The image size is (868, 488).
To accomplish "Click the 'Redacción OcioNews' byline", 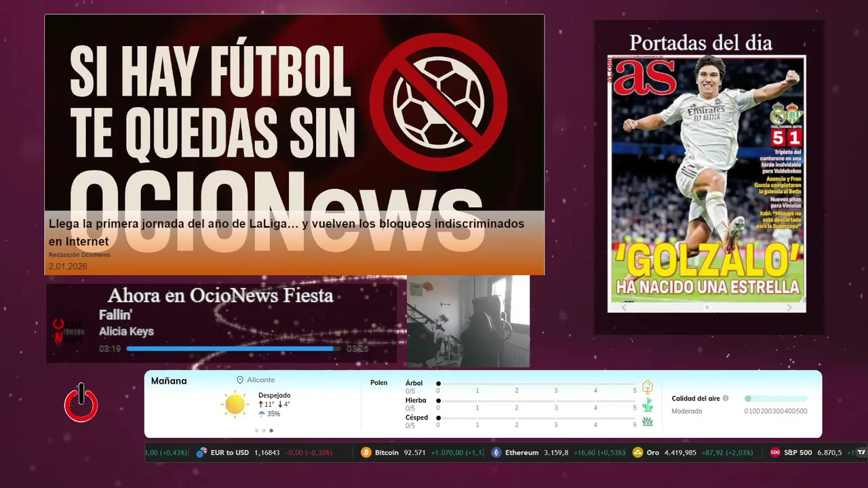I will [x=79, y=255].
